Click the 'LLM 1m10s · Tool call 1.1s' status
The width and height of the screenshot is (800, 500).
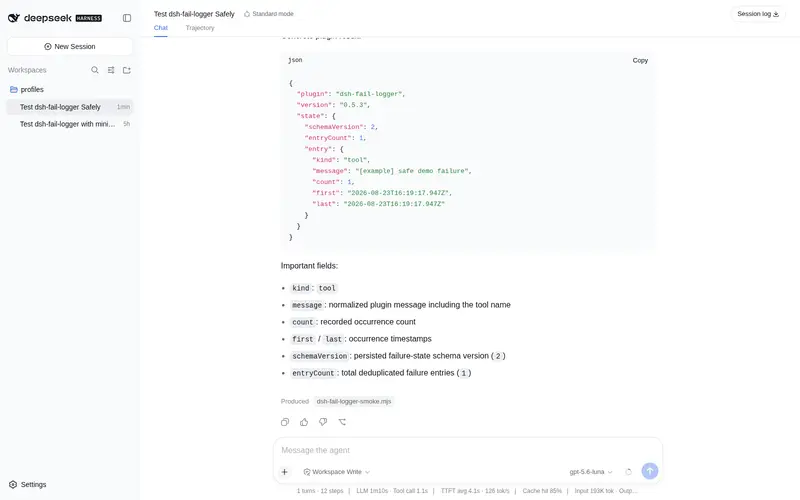coord(392,491)
